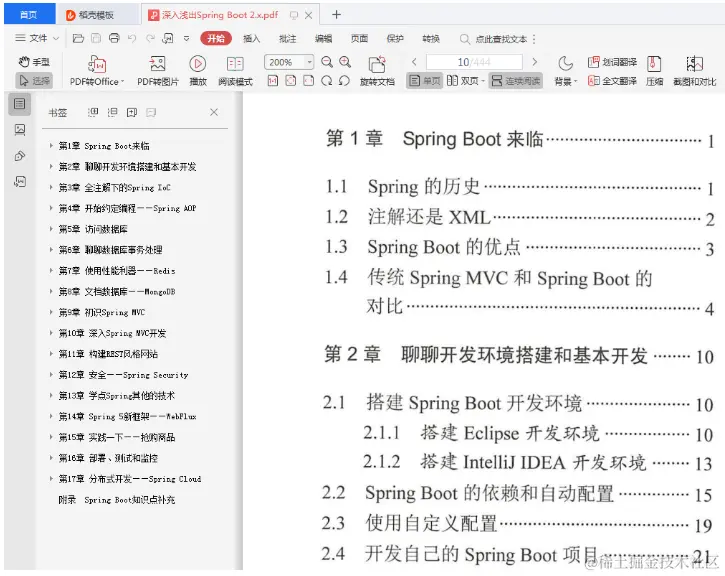This screenshot has width=725, height=576.
Task: Rotate view clockwise icon
Action: coord(326,81)
